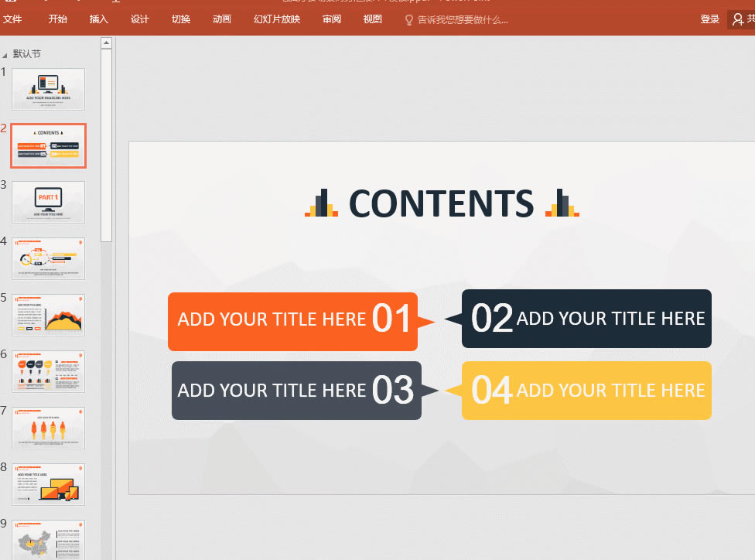The width and height of the screenshot is (755, 560).
Task: Select the CONTENTS heading text
Action: 441,203
